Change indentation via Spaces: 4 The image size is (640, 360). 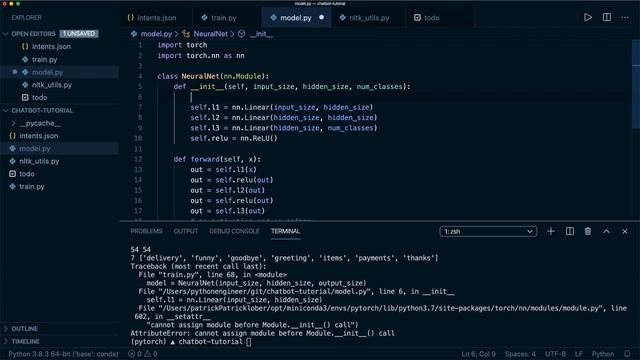[x=520, y=354]
